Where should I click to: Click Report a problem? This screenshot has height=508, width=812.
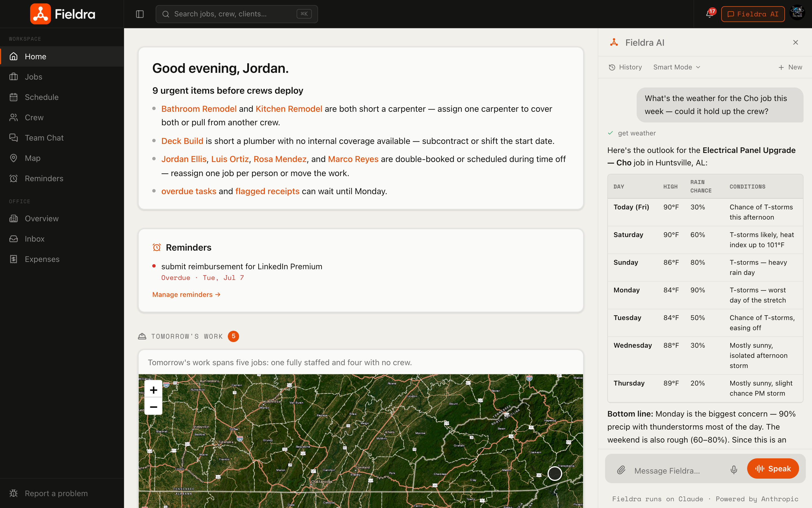62,493
